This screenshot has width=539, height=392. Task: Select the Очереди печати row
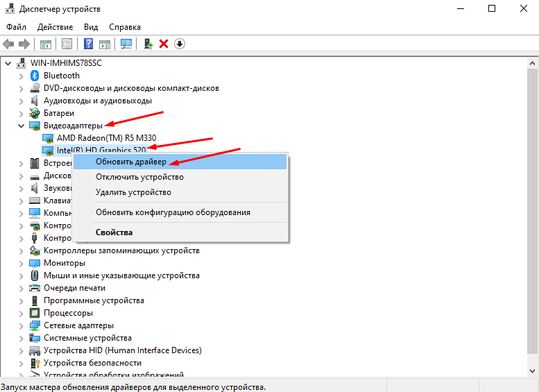coord(74,288)
